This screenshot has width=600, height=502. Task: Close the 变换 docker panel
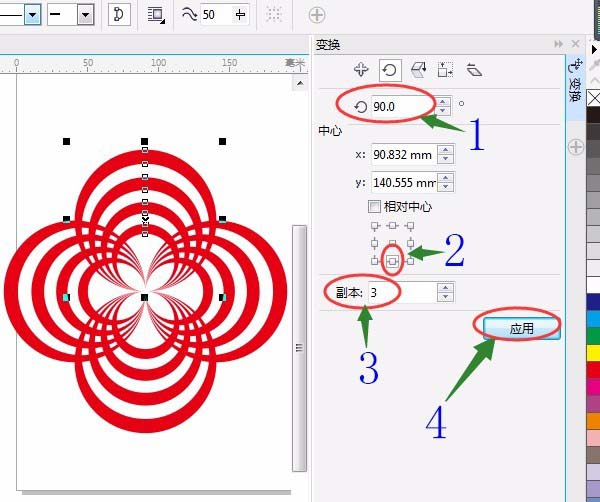pyautogui.click(x=575, y=44)
